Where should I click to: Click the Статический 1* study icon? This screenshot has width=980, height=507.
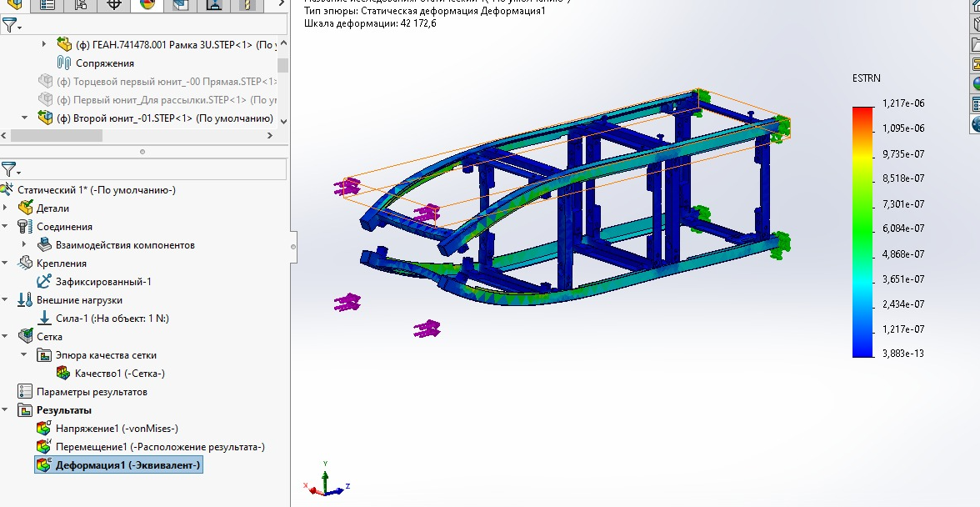pyautogui.click(x=7, y=189)
